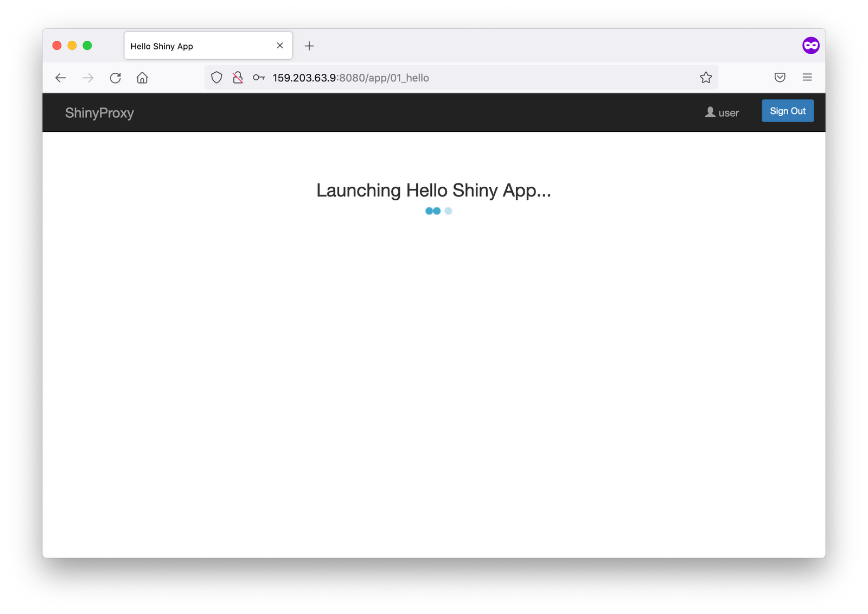The image size is (868, 614).
Task: Click the purple account avatar icon
Action: [x=810, y=45]
